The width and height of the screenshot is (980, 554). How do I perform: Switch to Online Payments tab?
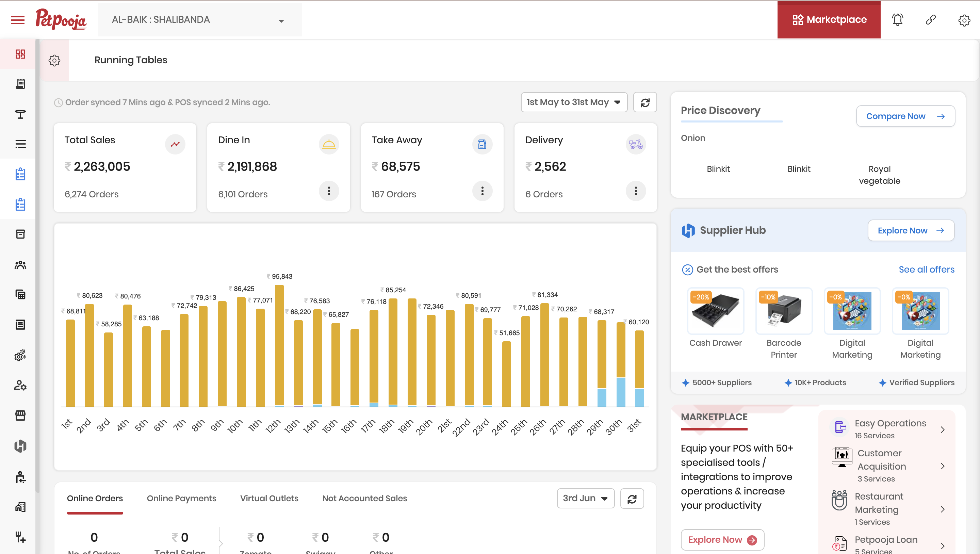(181, 498)
